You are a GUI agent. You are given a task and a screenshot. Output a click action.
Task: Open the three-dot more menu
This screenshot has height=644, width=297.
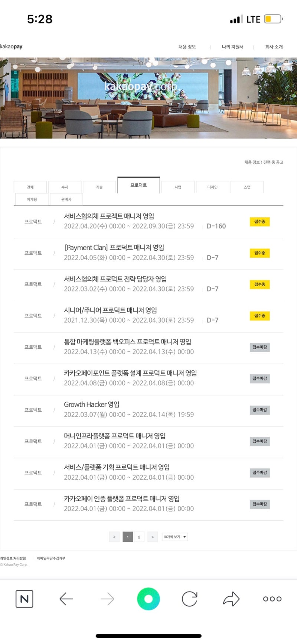272,599
